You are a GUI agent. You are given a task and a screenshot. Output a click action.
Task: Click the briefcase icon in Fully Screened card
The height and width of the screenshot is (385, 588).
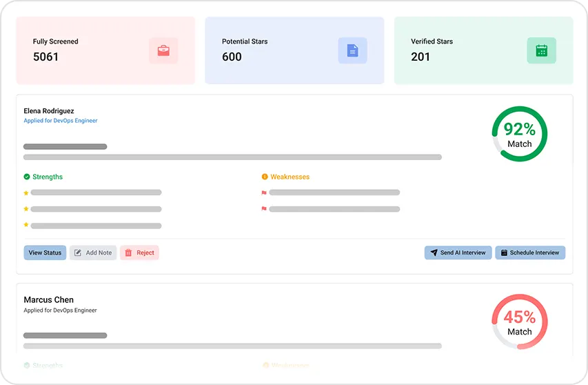coord(163,50)
